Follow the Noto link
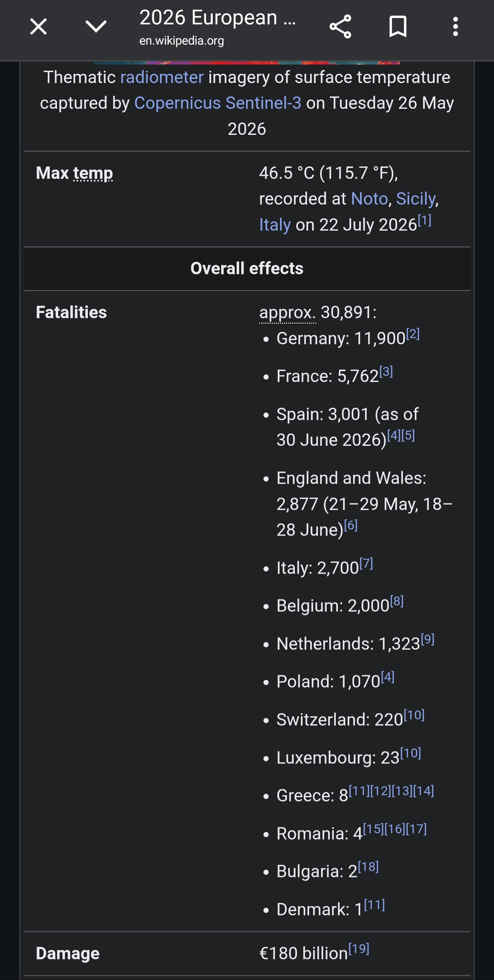The width and height of the screenshot is (494, 980). 369,199
